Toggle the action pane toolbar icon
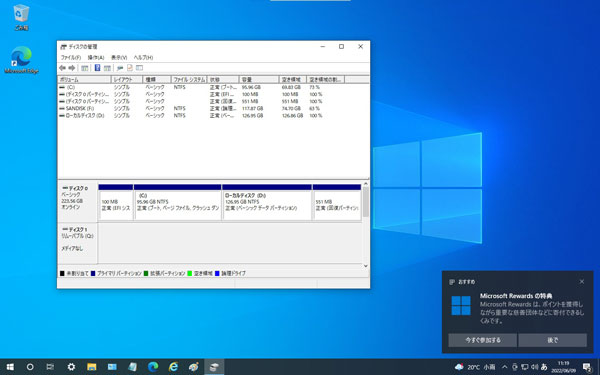This screenshot has width=600, height=375. click(107, 68)
